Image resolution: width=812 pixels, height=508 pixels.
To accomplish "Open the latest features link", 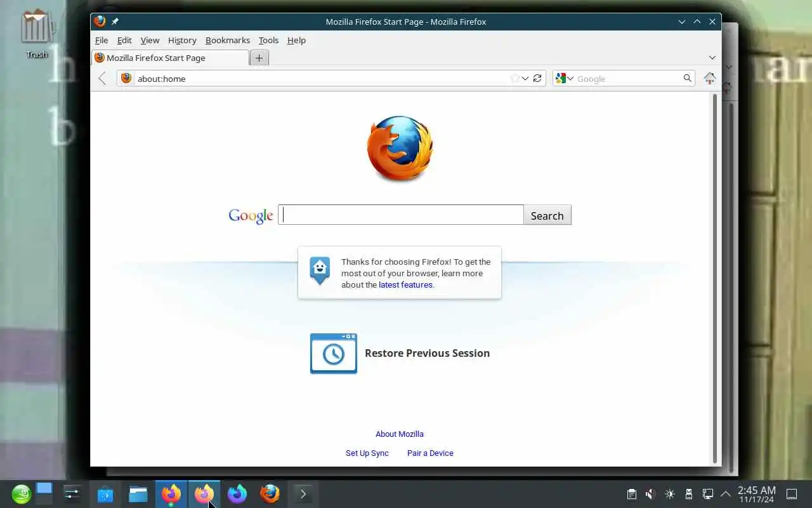I will click(x=405, y=284).
